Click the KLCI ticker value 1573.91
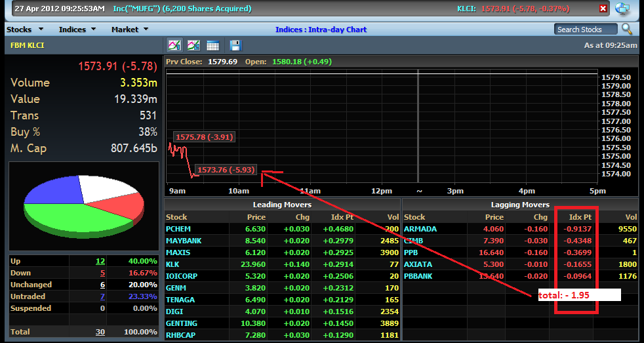644x343 pixels. point(495,9)
